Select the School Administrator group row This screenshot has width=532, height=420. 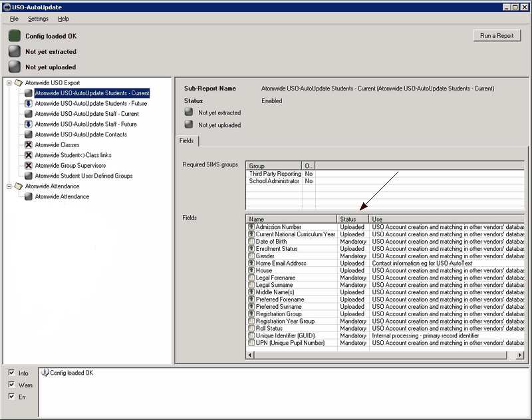(x=385, y=181)
